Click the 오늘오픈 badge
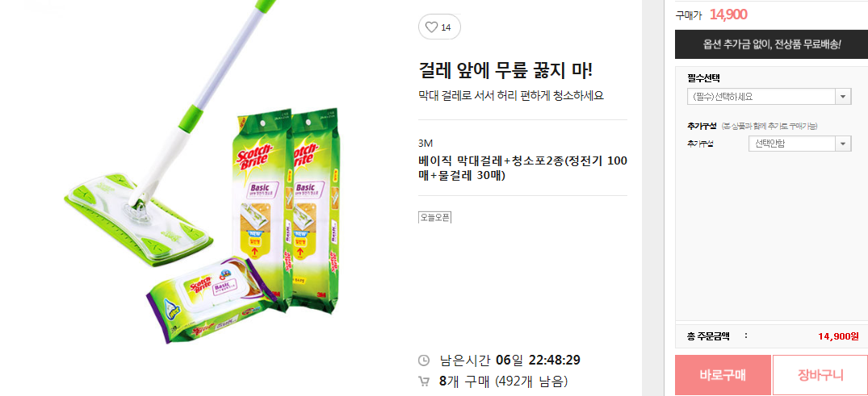Viewport: 868px width, 396px height. pos(435,217)
